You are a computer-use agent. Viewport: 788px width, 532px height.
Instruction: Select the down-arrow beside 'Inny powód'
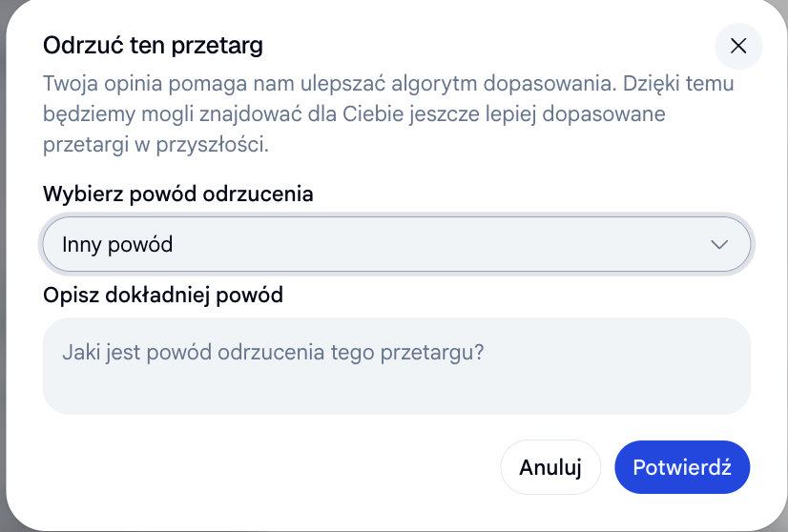pos(719,245)
